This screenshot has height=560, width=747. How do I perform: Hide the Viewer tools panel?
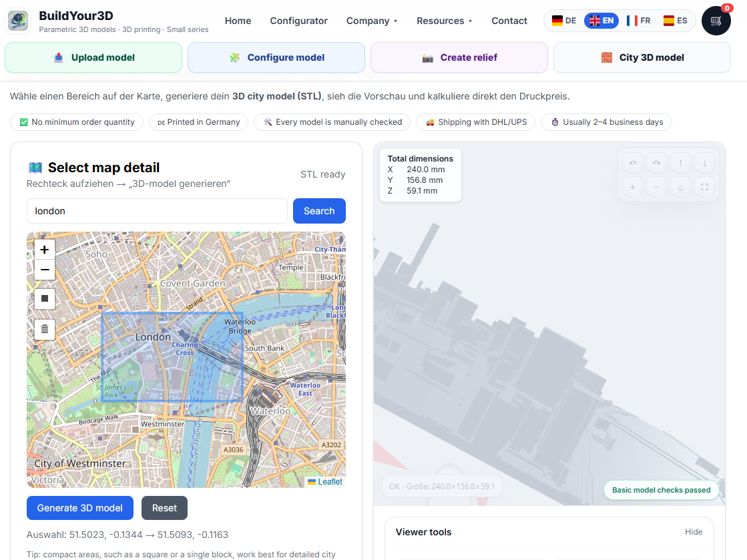[x=694, y=532]
